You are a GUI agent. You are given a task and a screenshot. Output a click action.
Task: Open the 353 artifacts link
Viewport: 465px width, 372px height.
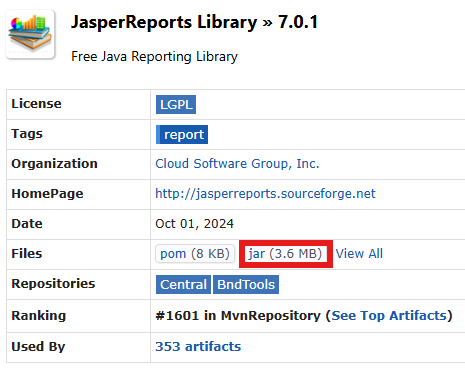pyautogui.click(x=198, y=347)
